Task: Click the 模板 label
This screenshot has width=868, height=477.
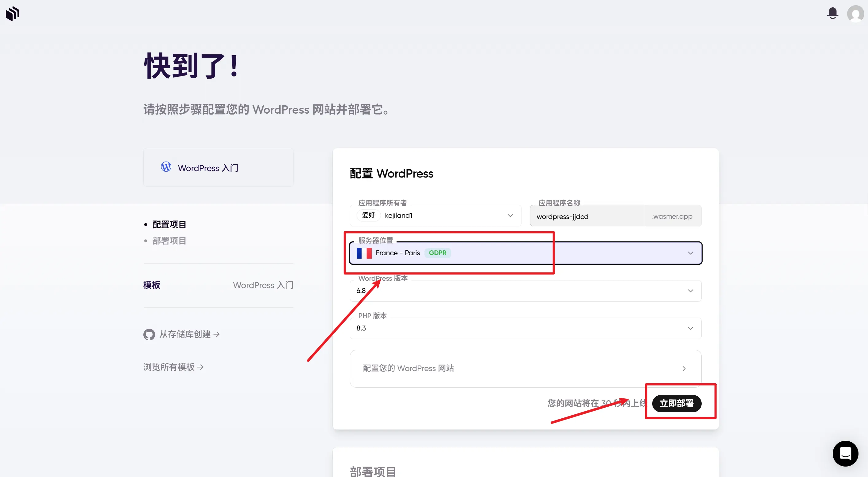Action: point(152,285)
